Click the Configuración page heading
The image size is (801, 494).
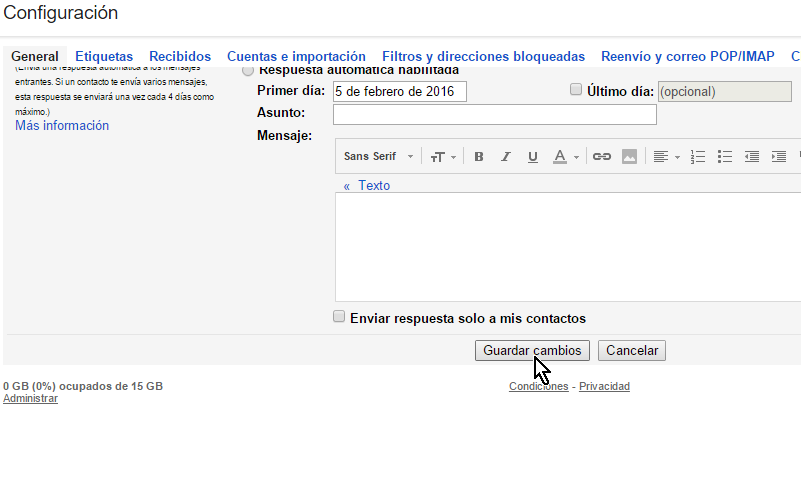click(60, 13)
